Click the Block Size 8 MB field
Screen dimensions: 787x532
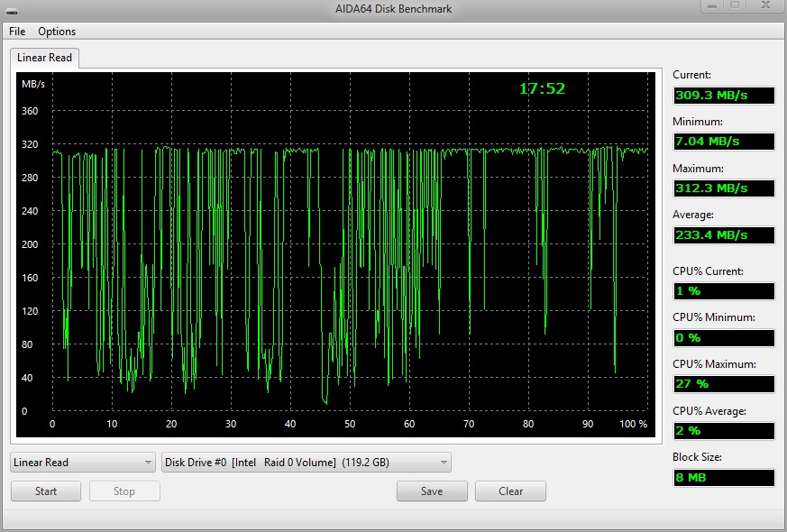[723, 478]
